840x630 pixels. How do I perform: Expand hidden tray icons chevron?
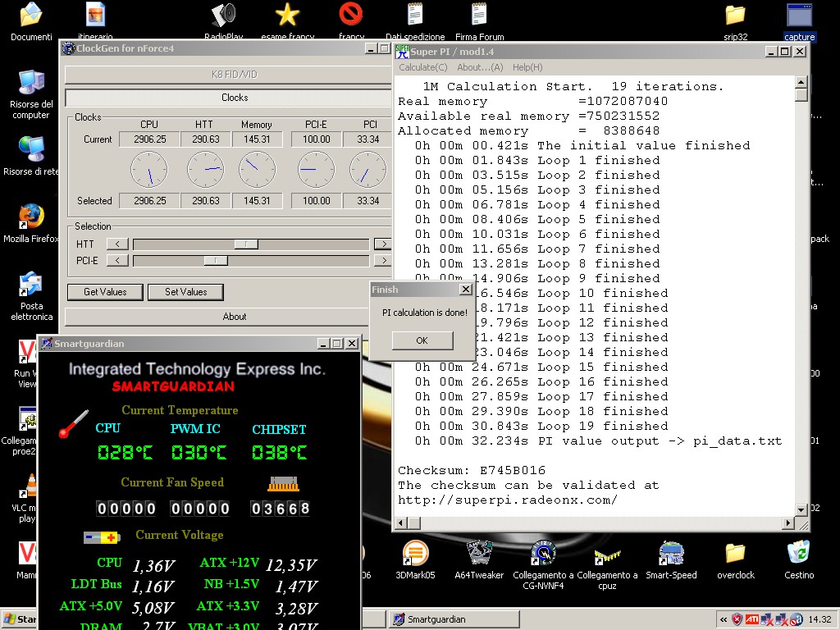tap(724, 619)
